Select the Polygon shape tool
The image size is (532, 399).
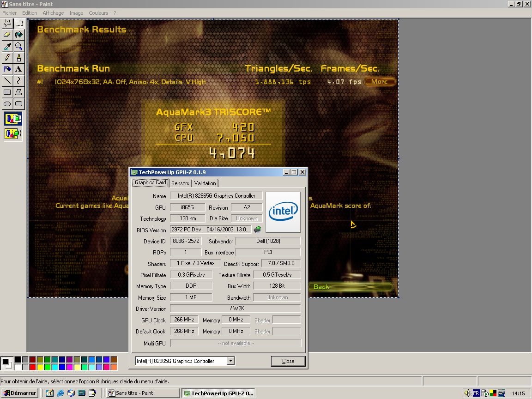[19, 92]
